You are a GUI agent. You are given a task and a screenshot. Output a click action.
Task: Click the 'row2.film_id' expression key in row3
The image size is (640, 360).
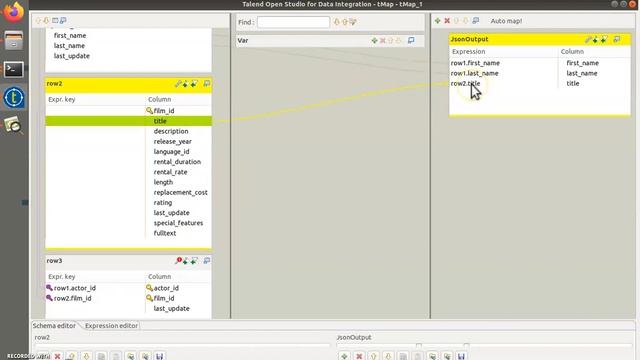[72, 298]
